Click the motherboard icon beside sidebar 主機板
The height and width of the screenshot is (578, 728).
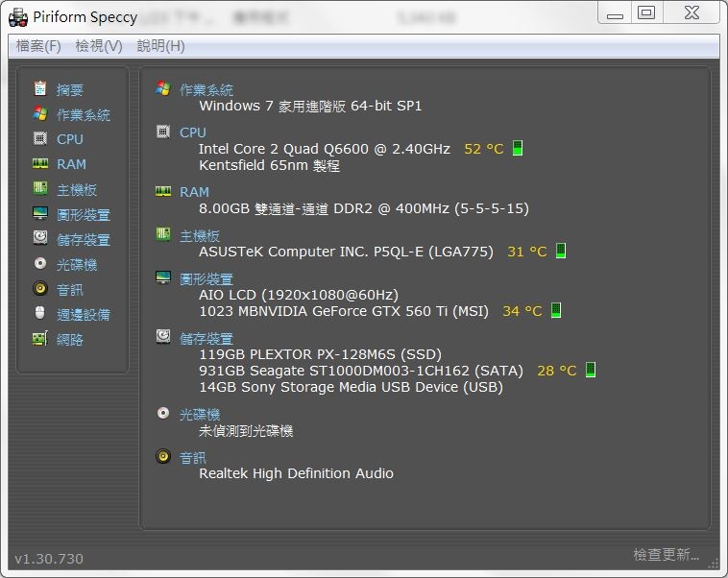coord(40,188)
